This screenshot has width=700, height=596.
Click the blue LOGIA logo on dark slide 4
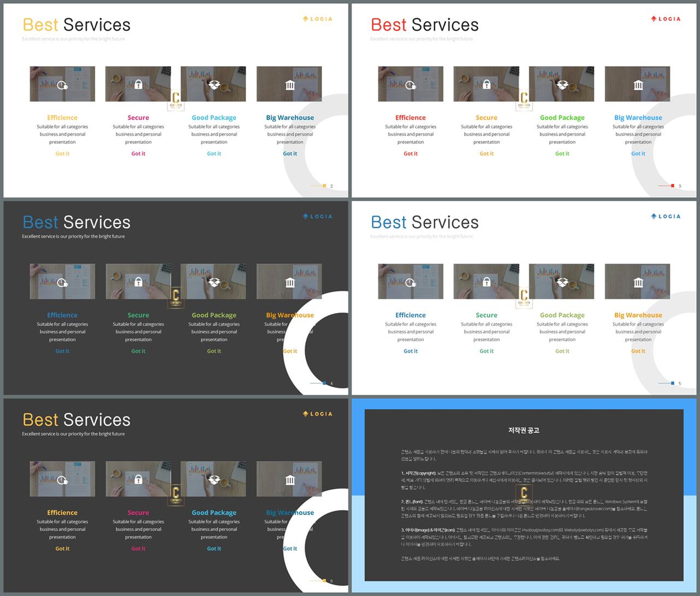(318, 216)
